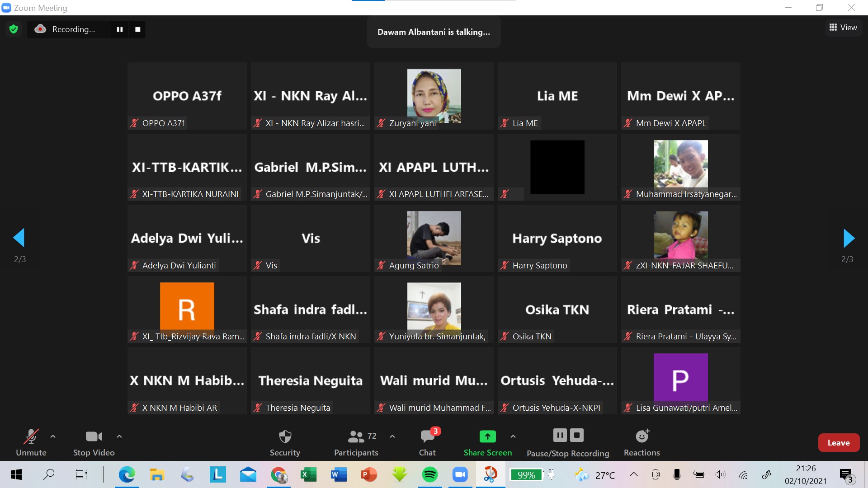Open the Chat panel
Viewport: 868px width, 488px height.
click(x=427, y=437)
